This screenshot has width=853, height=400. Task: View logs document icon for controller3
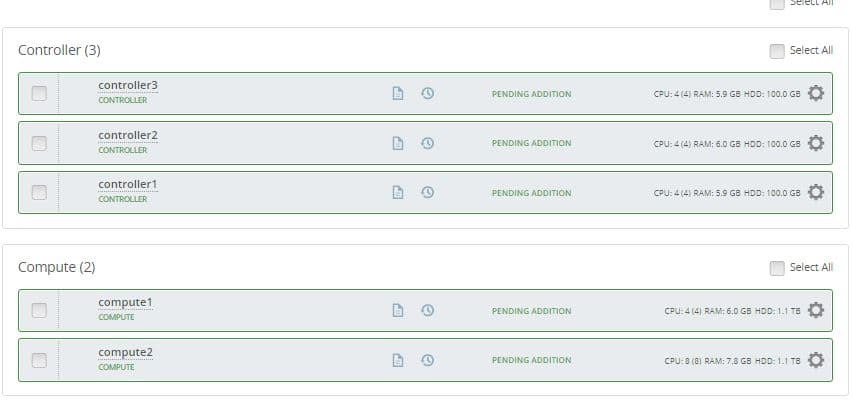[397, 93]
